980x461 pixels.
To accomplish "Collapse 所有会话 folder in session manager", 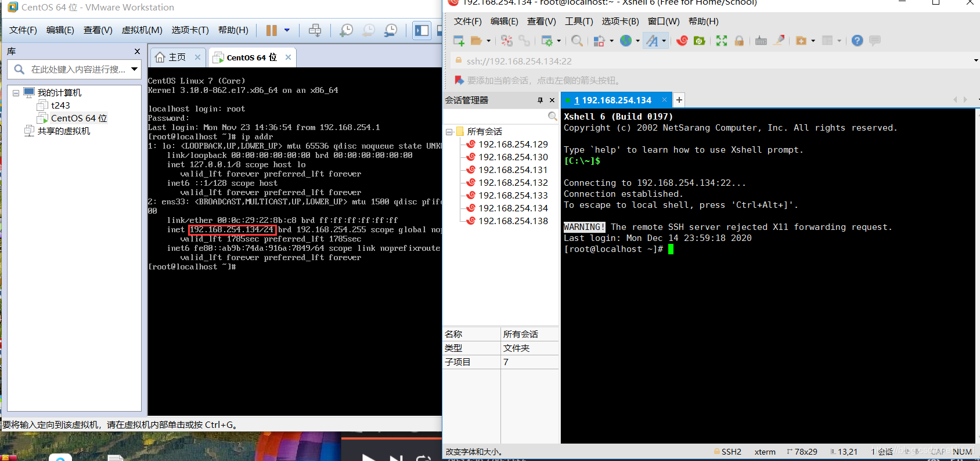I will click(449, 132).
